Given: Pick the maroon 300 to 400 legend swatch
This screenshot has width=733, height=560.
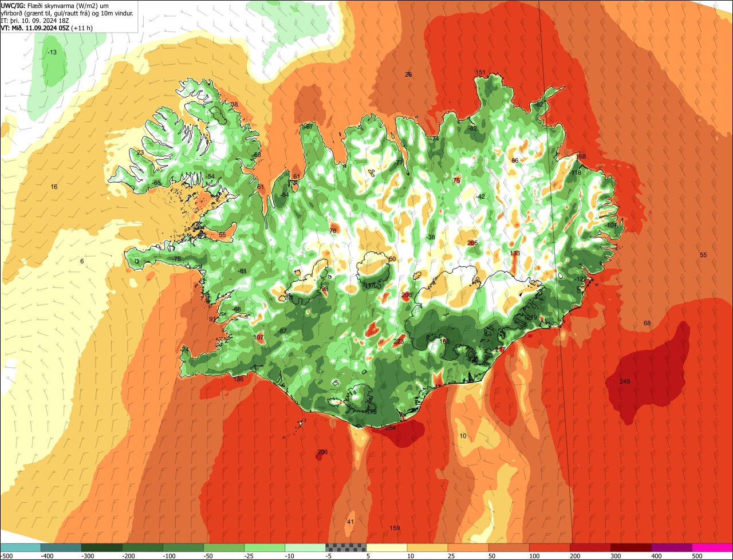Looking at the screenshot, I should [630, 547].
